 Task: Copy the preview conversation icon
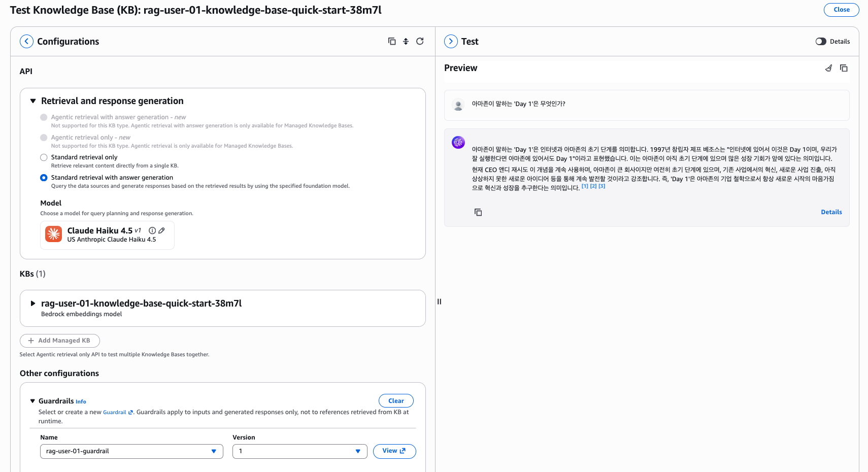(844, 68)
